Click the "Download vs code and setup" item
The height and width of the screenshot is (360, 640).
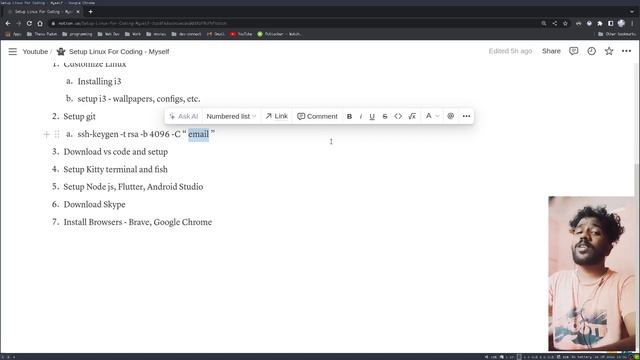(116, 152)
